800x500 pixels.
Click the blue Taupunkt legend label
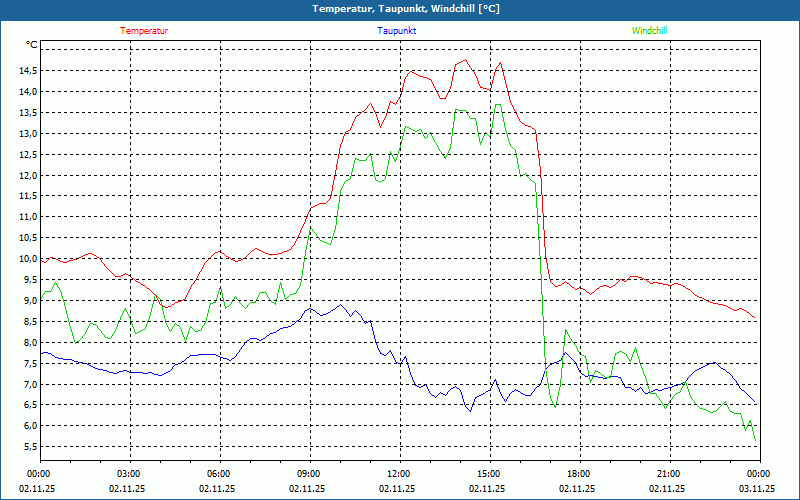click(x=397, y=31)
